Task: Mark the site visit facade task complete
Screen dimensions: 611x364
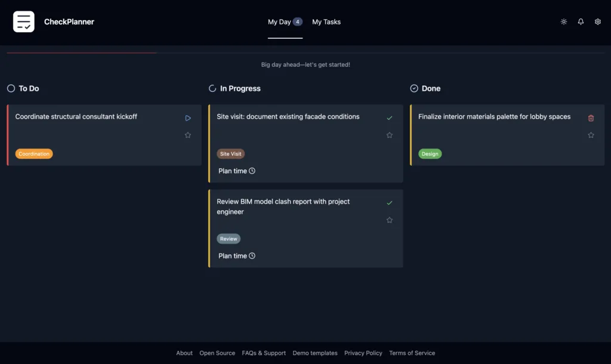Action: click(389, 118)
